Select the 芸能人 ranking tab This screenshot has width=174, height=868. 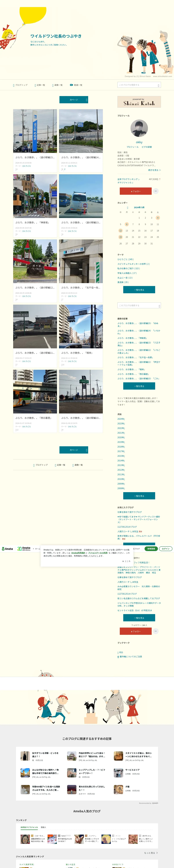coord(43,827)
